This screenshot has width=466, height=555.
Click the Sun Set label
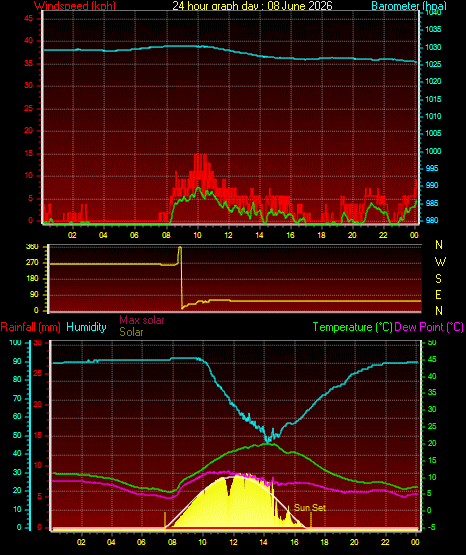tap(310, 508)
